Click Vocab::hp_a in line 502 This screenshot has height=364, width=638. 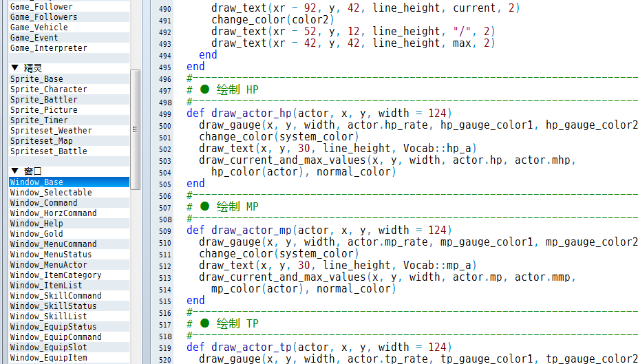pyautogui.click(x=437, y=149)
